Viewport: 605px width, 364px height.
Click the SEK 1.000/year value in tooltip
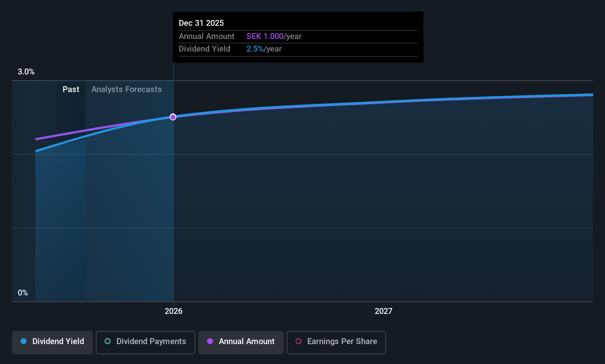tap(274, 36)
